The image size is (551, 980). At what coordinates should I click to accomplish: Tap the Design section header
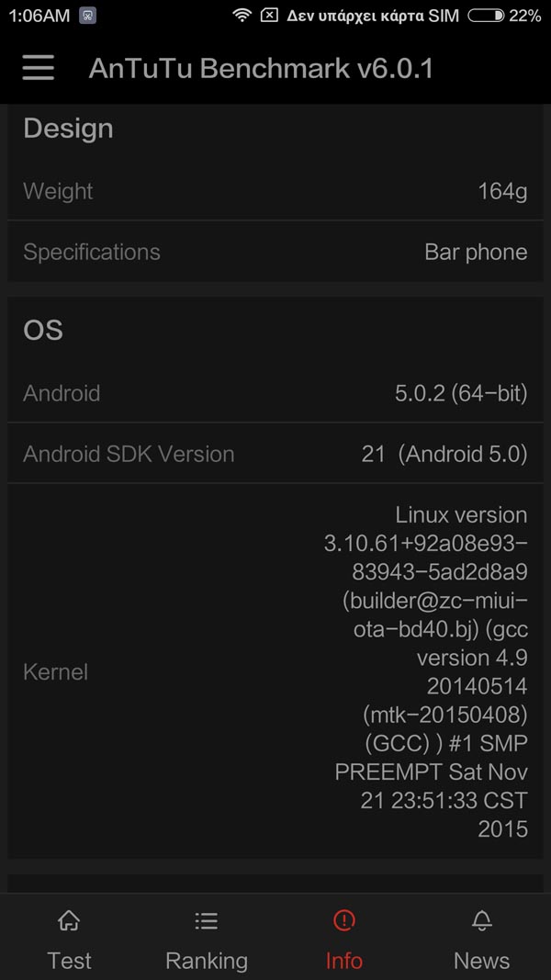[68, 130]
